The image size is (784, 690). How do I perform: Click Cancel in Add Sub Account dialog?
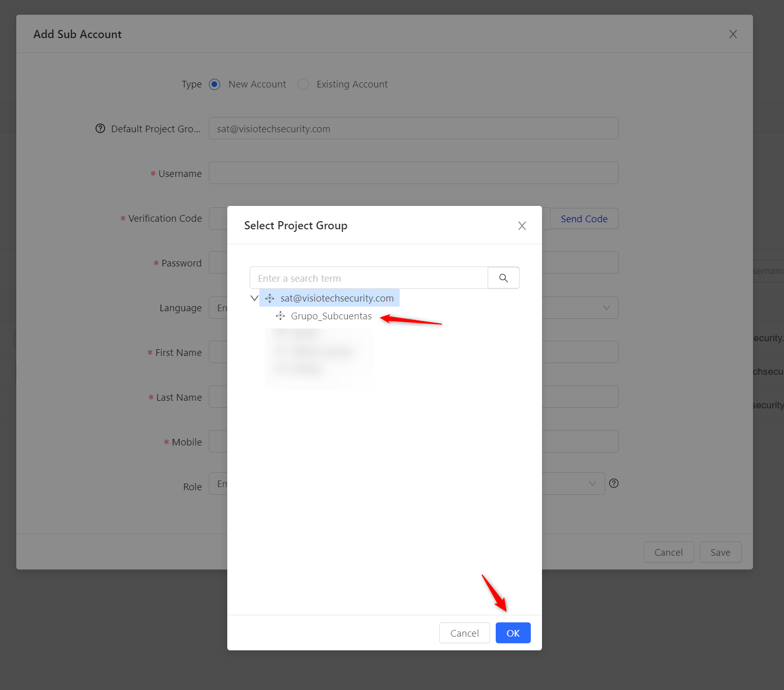669,552
